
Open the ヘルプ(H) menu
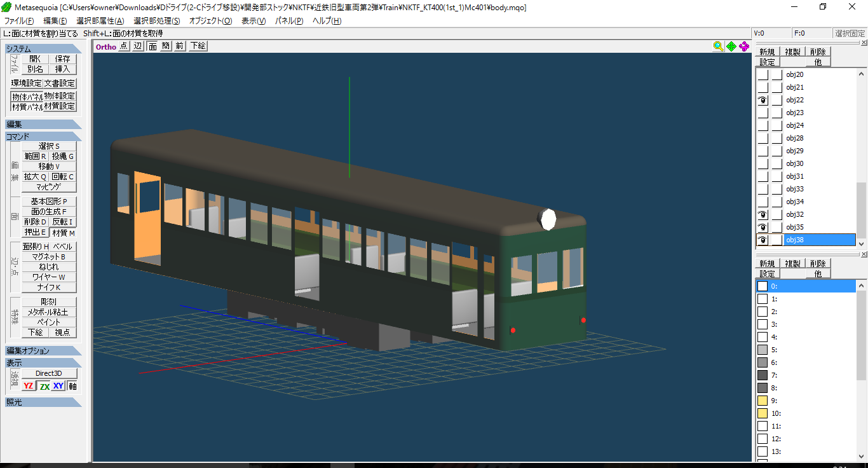coord(327,21)
